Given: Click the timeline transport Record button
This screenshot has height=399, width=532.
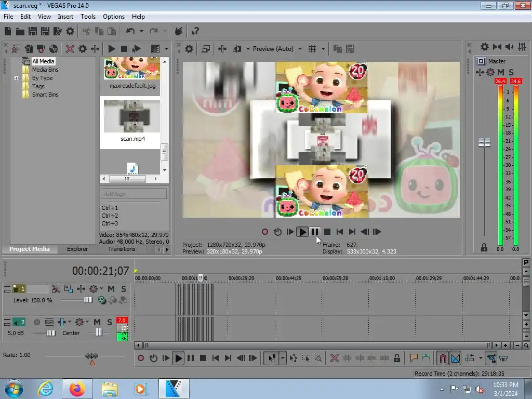Looking at the screenshot, I should (141, 358).
